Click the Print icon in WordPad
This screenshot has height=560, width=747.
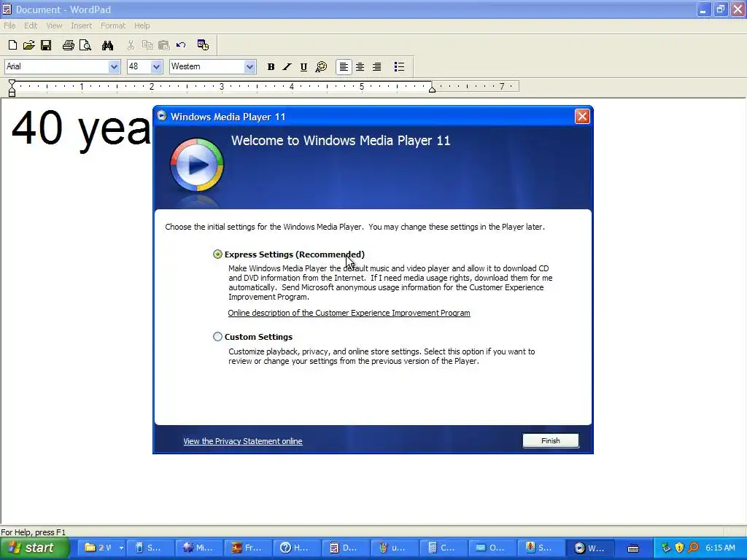(68, 45)
